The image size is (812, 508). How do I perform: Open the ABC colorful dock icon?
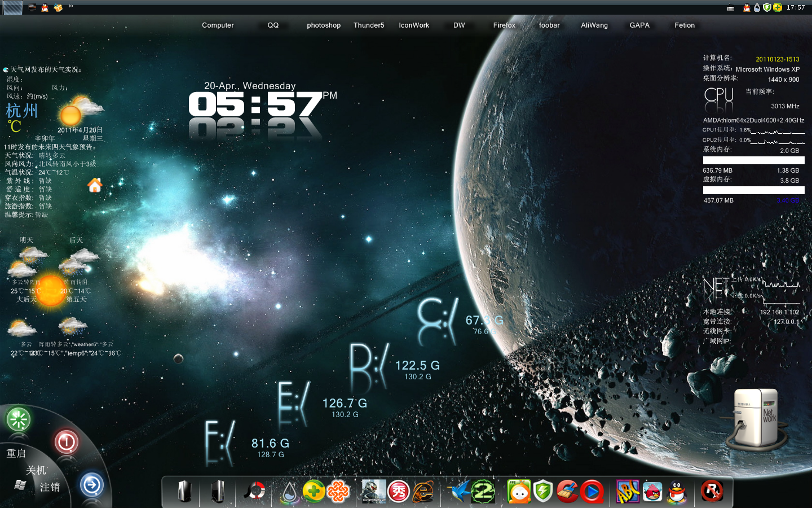[628, 492]
